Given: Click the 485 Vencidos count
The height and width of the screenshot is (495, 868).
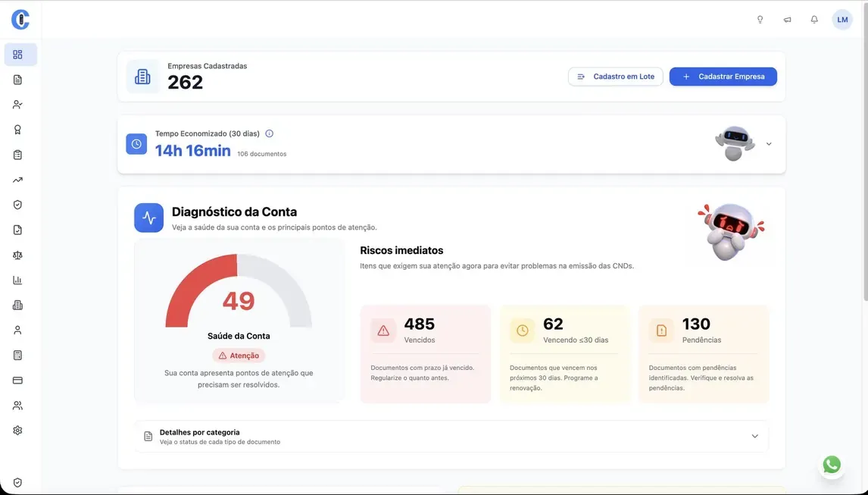Looking at the screenshot, I should (x=419, y=324).
